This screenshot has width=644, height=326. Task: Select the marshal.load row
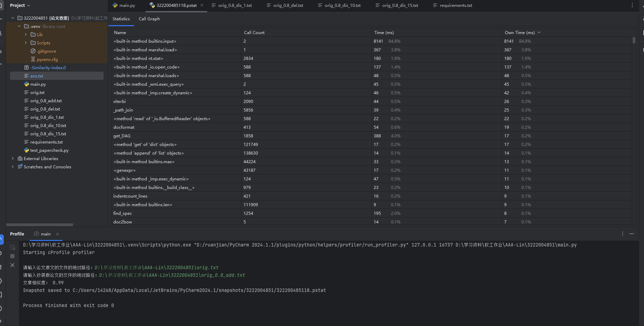(372, 50)
